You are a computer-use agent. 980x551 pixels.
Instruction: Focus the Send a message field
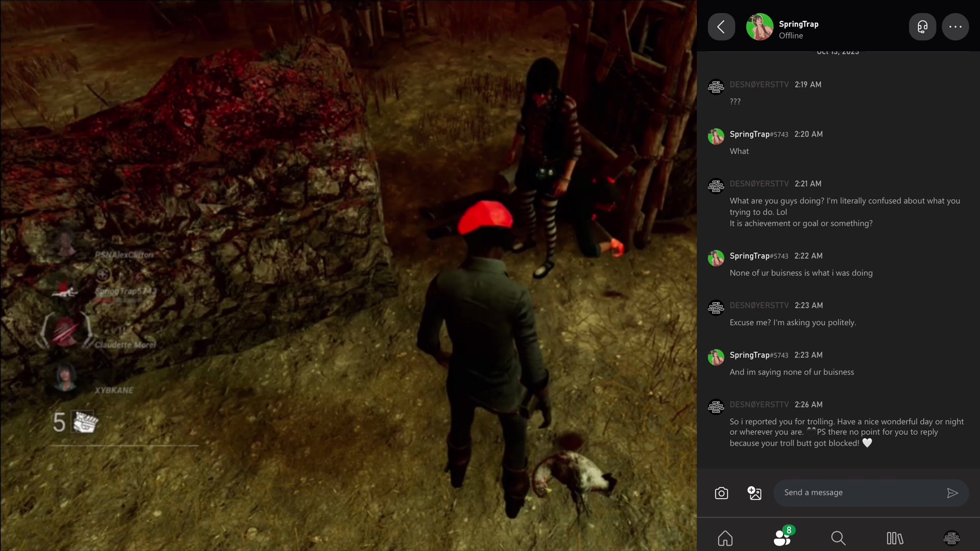tap(871, 493)
